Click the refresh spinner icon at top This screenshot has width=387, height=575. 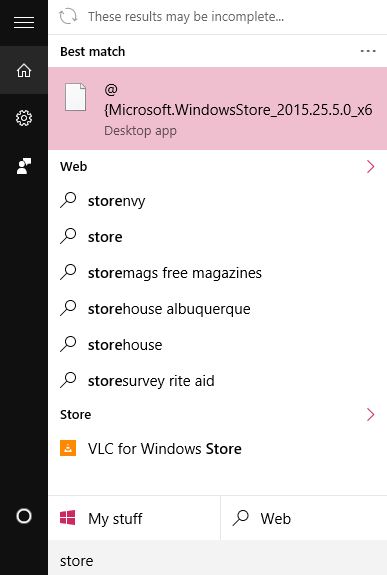click(x=68, y=17)
